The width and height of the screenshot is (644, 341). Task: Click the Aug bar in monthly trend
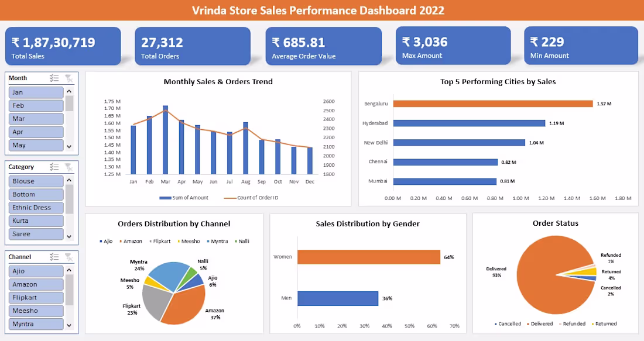click(246, 148)
